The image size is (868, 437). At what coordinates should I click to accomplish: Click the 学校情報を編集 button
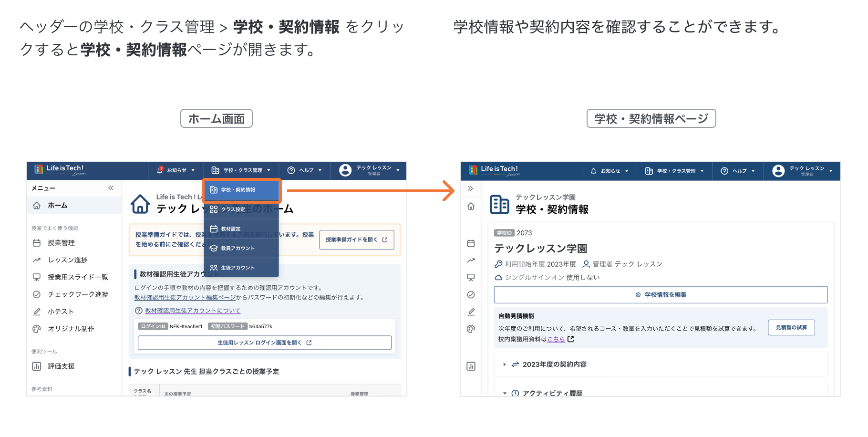pos(661,295)
